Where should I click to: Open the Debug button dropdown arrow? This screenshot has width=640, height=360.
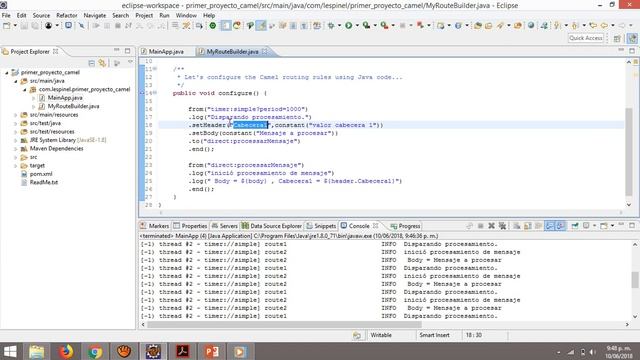(x=339, y=26)
